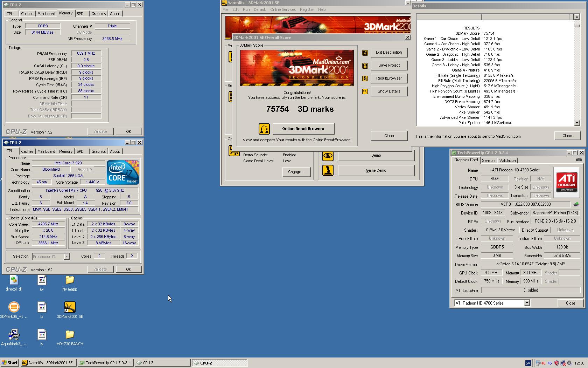Select the HD4730 BANCH folder on desktop

pyautogui.click(x=70, y=338)
